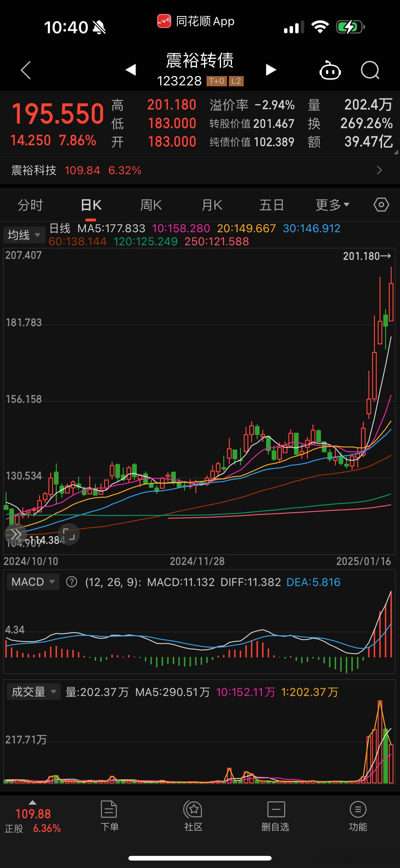Tap 转股价值 201.467 value
The image size is (400, 868).
pyautogui.click(x=274, y=124)
